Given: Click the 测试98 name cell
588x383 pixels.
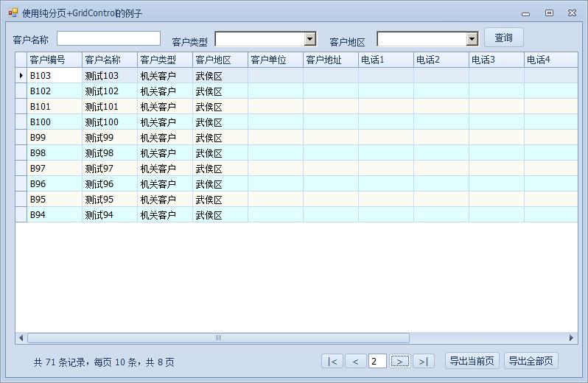Looking at the screenshot, I should coord(110,153).
